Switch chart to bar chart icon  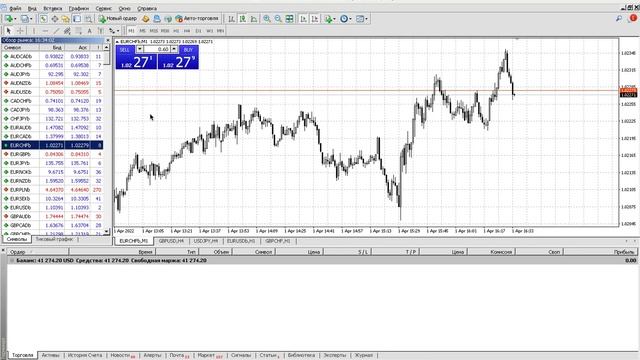pos(231,19)
